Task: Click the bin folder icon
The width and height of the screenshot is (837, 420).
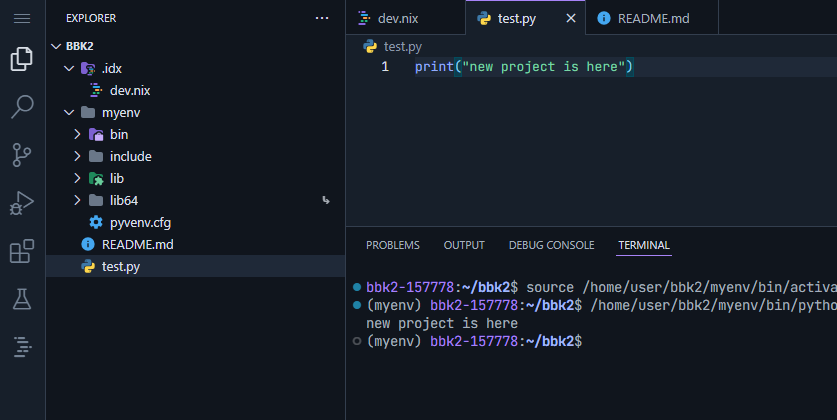Action: (96, 134)
